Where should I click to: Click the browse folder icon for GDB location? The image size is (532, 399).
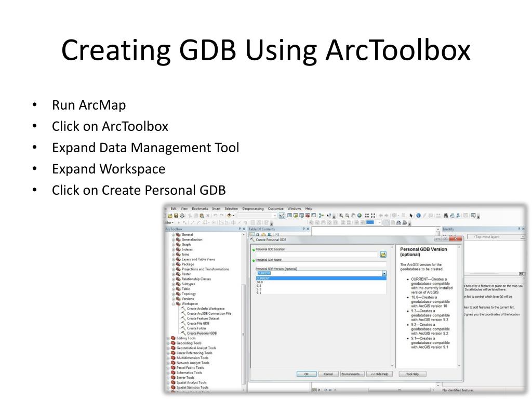(383, 254)
